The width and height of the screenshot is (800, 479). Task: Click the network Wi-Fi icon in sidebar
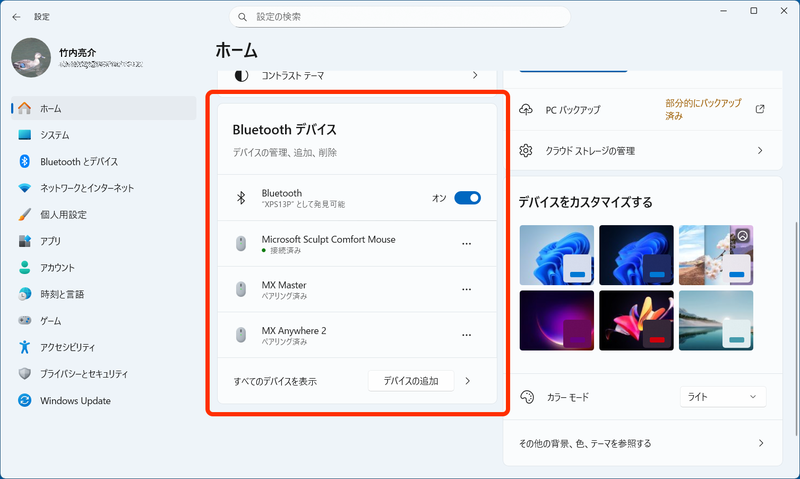(x=24, y=188)
